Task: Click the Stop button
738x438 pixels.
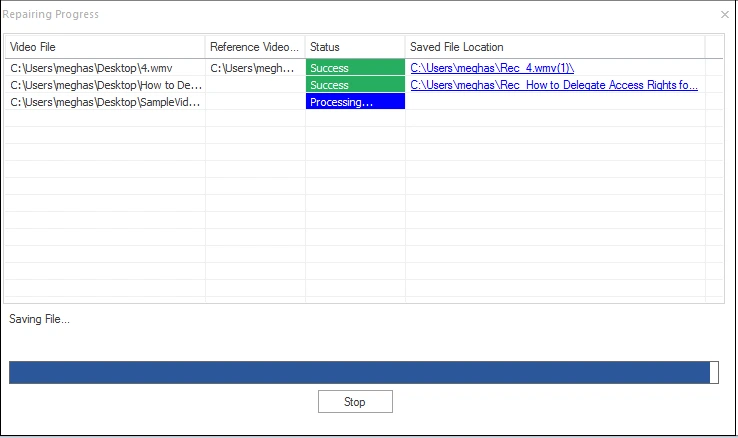Action: point(355,402)
